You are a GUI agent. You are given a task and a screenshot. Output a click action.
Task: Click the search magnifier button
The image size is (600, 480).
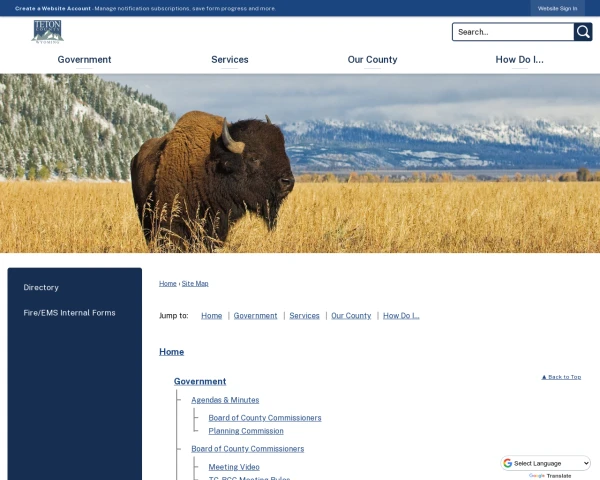tap(583, 32)
